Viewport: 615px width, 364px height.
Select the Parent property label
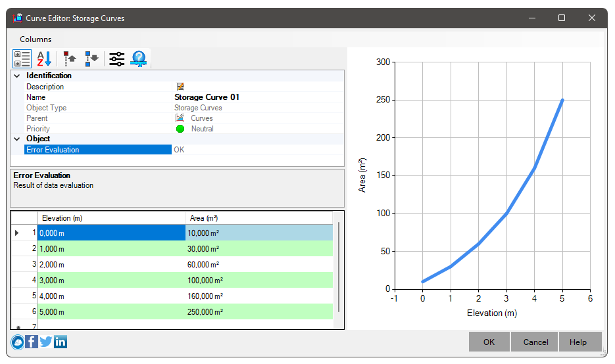(37, 118)
